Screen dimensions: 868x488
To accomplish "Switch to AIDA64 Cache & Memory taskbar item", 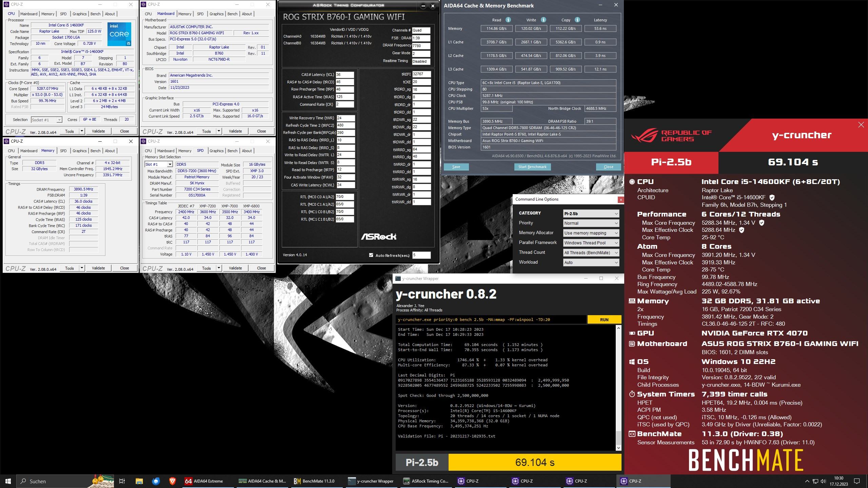I will point(262,481).
